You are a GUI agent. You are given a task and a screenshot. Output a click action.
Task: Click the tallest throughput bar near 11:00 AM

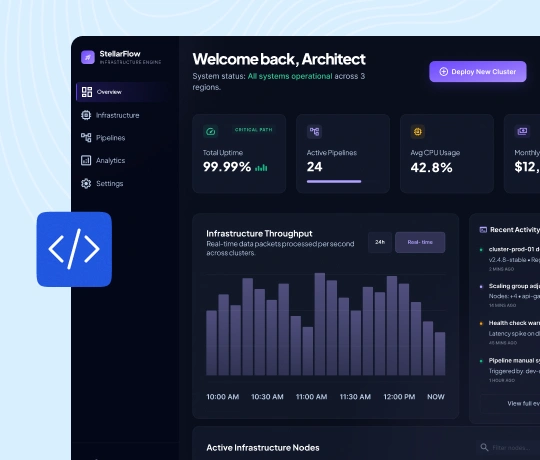click(x=320, y=324)
